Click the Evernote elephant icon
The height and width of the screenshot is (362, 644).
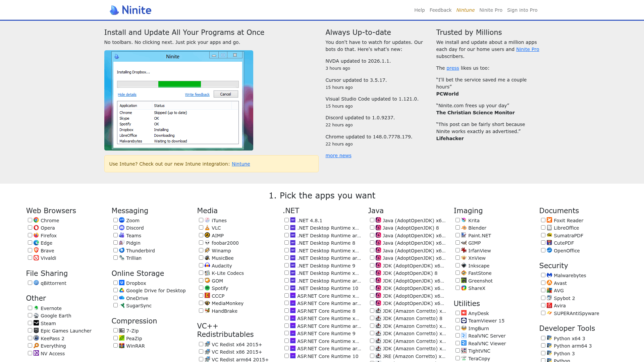[36, 308]
